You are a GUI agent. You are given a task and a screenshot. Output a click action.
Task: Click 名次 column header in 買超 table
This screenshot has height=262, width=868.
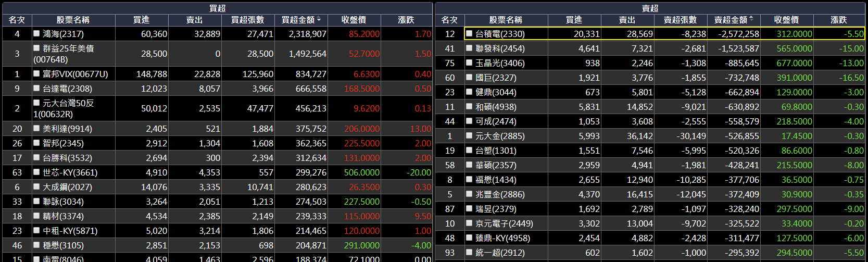(17, 20)
